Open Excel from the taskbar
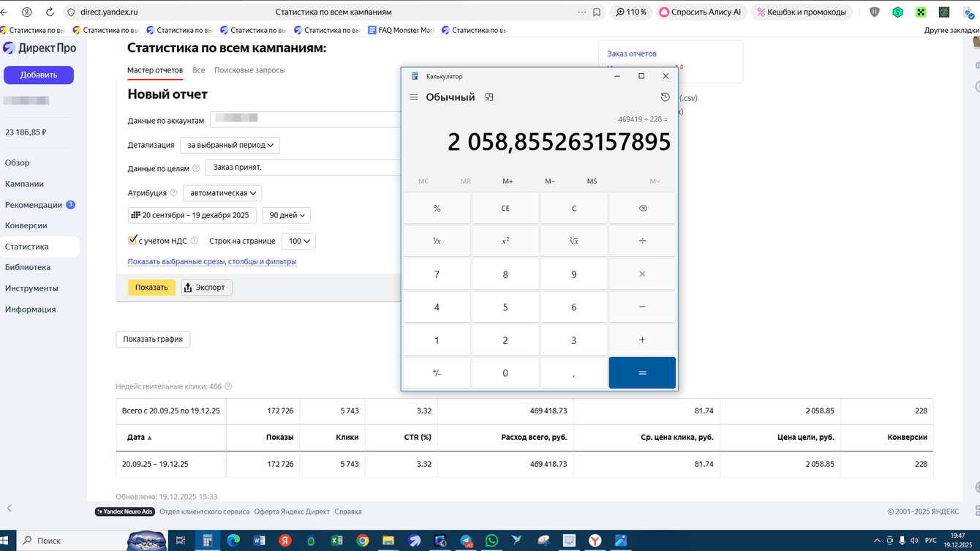Image resolution: width=980 pixels, height=551 pixels. (336, 541)
